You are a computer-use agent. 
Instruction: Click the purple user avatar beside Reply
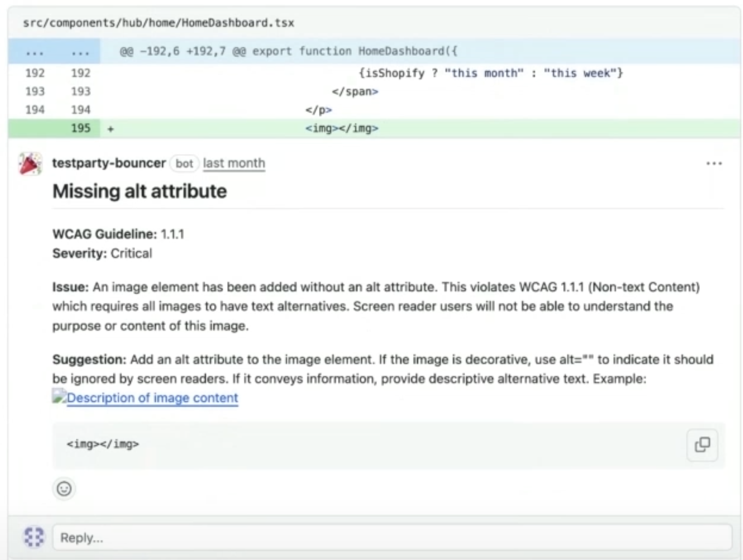coord(34,537)
